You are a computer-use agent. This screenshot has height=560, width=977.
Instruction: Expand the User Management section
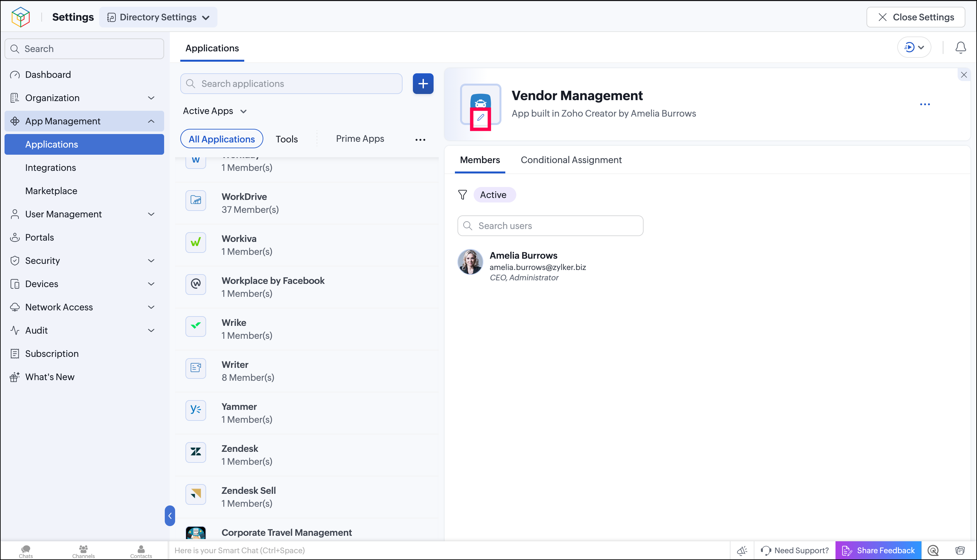[84, 214]
